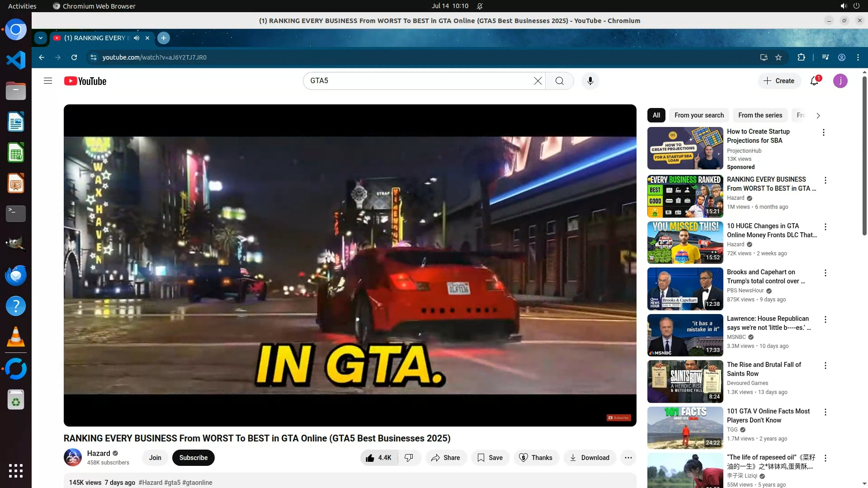The image size is (868, 488).
Task: Clear the search box with X icon
Action: pyautogui.click(x=538, y=81)
